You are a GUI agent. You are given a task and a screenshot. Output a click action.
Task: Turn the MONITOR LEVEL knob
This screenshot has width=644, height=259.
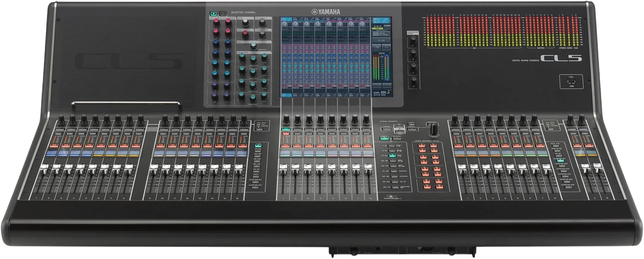click(x=433, y=129)
